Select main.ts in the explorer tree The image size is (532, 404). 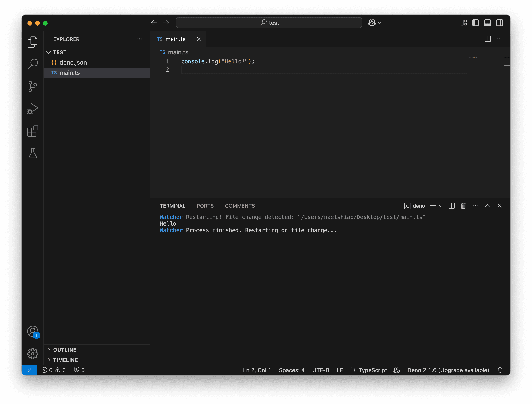[97, 73]
